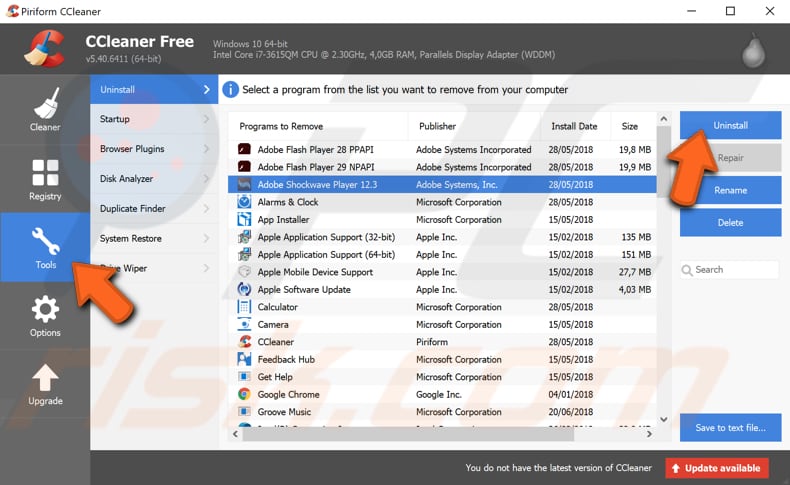790x485 pixels.
Task: Click the Repair button
Action: 730,158
